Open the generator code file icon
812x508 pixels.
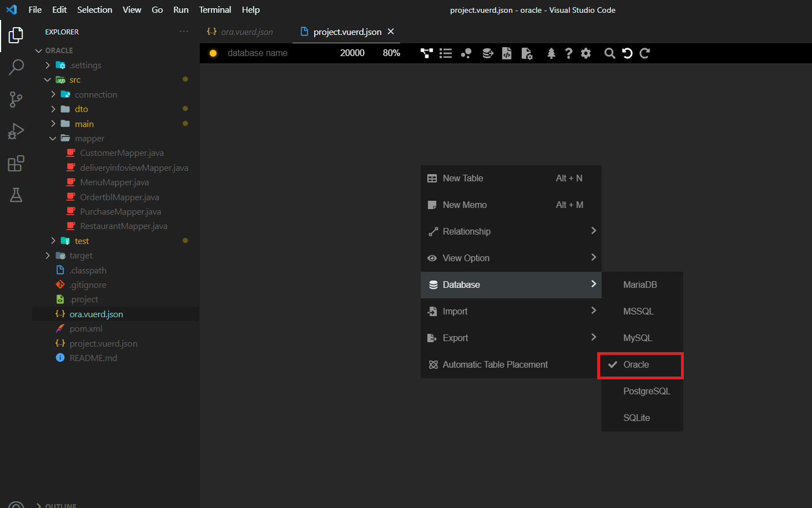[x=507, y=53]
